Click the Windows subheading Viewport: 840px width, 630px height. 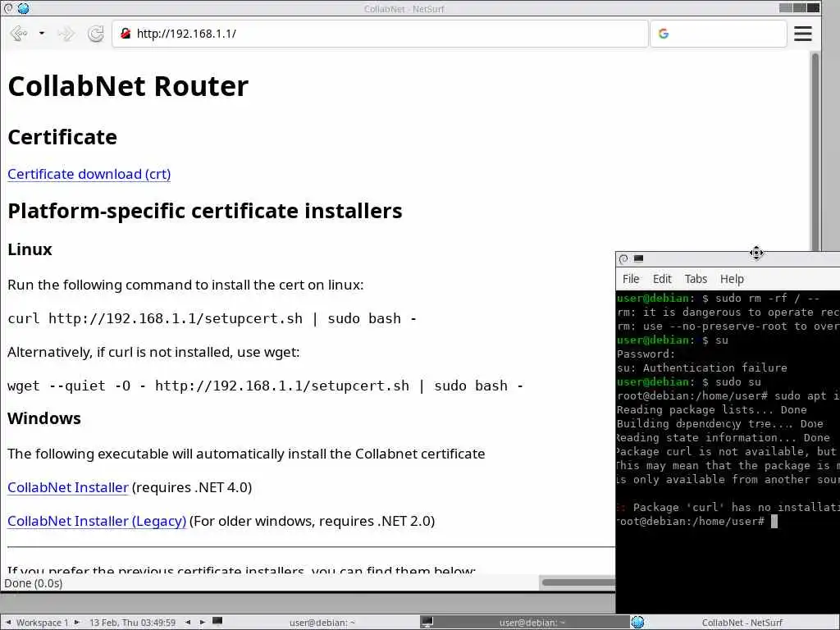click(44, 418)
